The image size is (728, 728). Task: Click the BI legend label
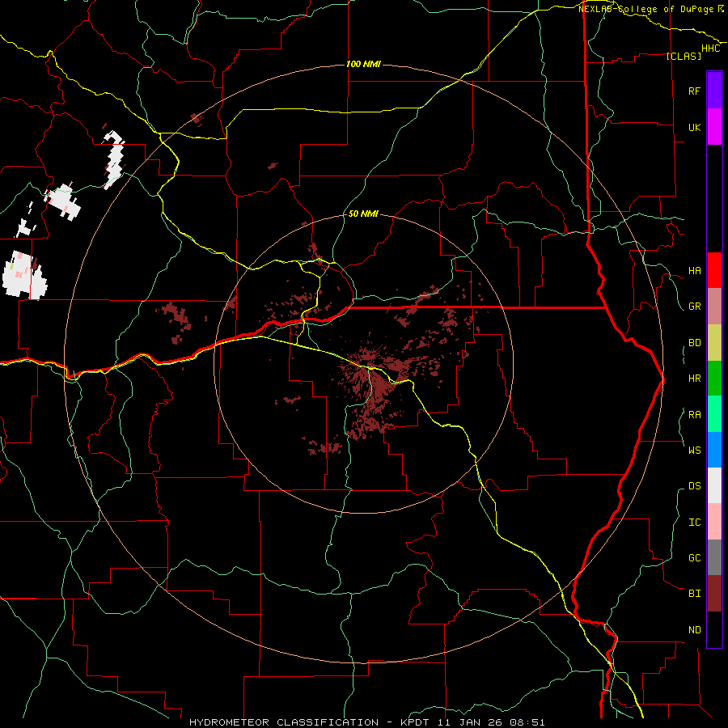coord(694,594)
